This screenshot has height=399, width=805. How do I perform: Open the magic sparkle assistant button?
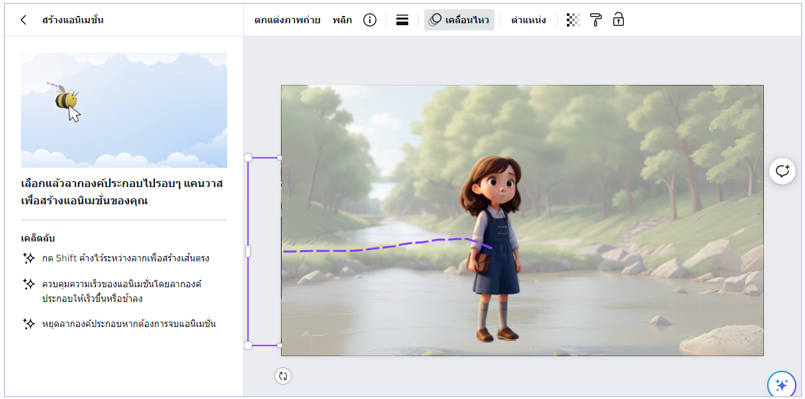[x=781, y=384]
